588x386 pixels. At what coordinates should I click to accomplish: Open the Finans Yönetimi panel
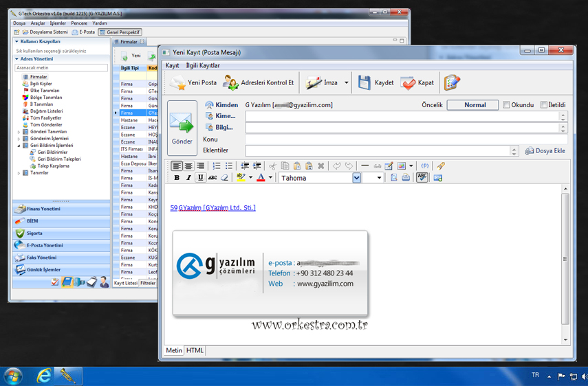(61, 209)
